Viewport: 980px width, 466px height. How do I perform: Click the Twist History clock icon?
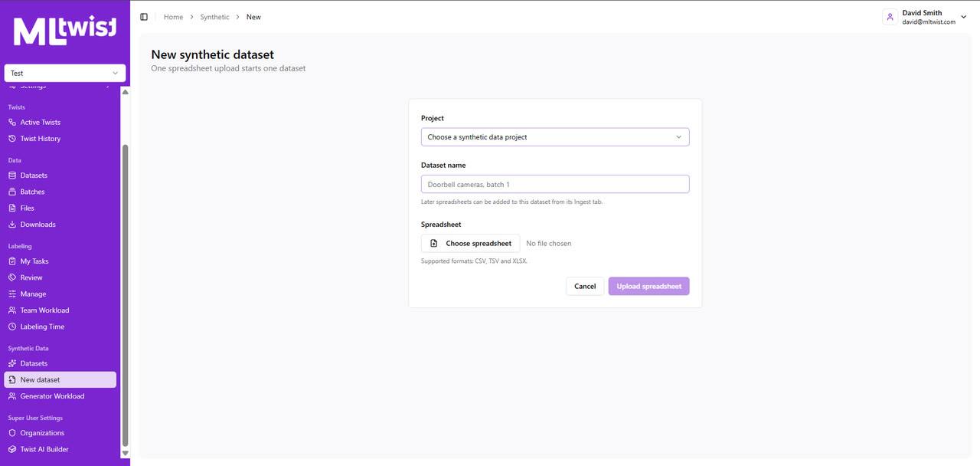pos(12,139)
